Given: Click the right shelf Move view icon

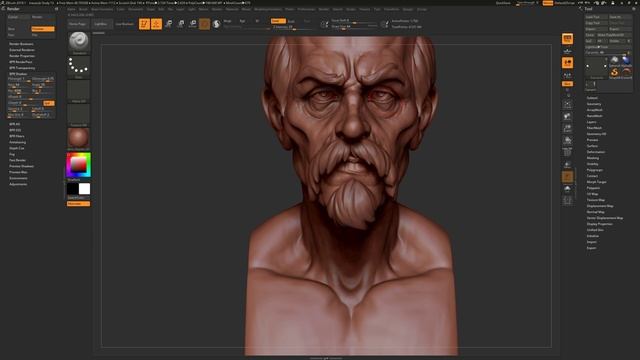Looking at the screenshot, I should coord(567,116).
